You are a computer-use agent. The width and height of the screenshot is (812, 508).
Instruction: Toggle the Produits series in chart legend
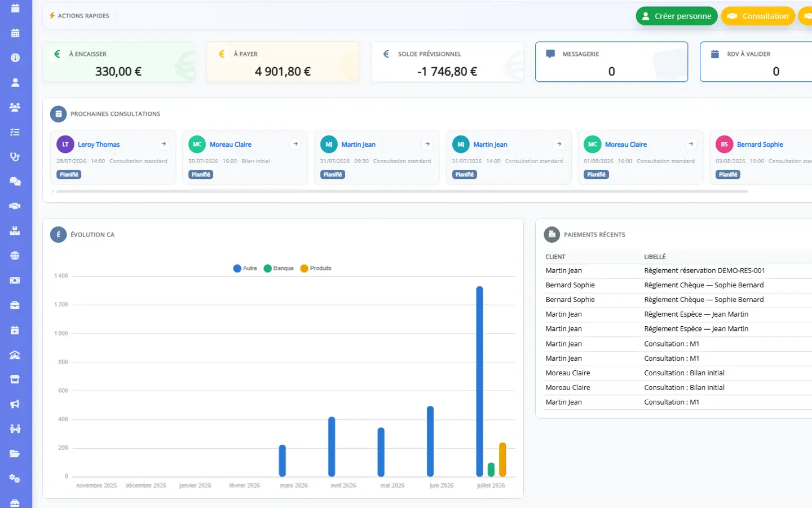coord(316,268)
